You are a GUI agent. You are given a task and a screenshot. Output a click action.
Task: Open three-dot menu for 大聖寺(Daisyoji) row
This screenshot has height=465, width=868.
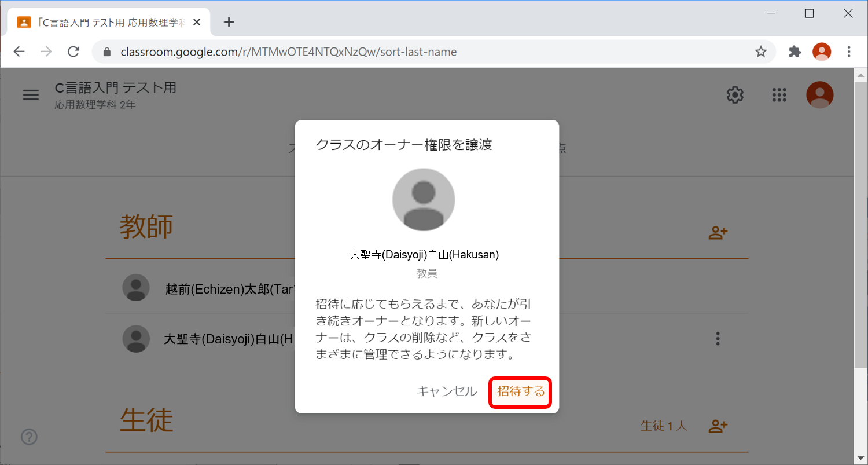pos(718,339)
